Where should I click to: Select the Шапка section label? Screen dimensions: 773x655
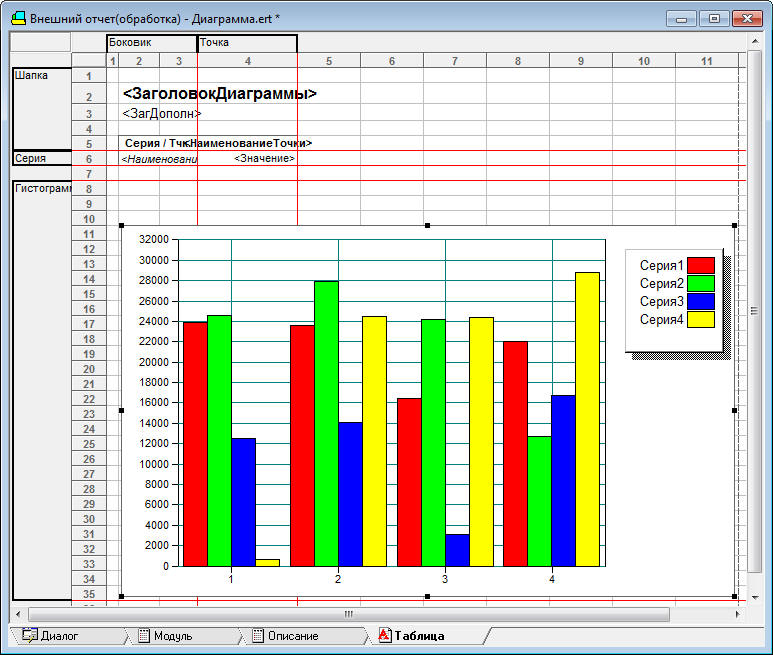31,75
